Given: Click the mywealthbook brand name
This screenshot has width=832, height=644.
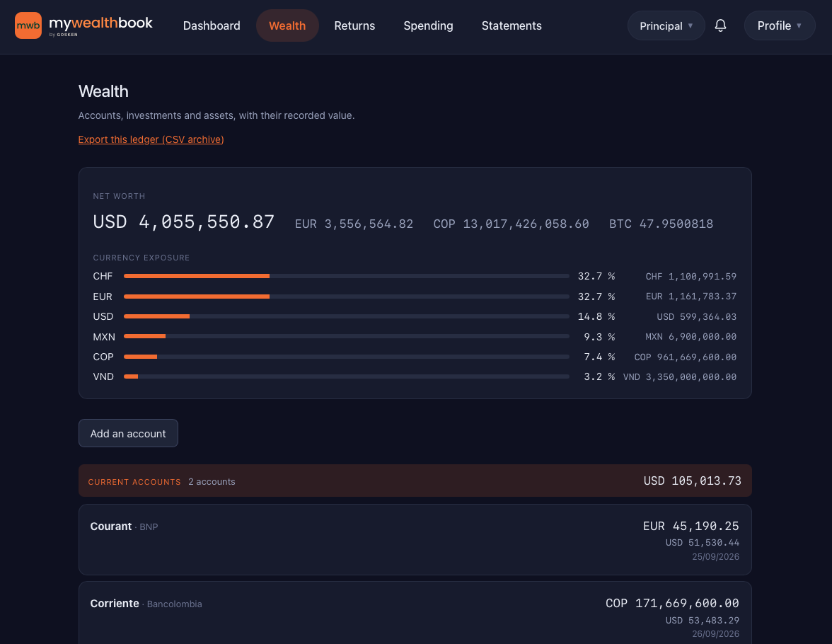Looking at the screenshot, I should pos(100,23).
